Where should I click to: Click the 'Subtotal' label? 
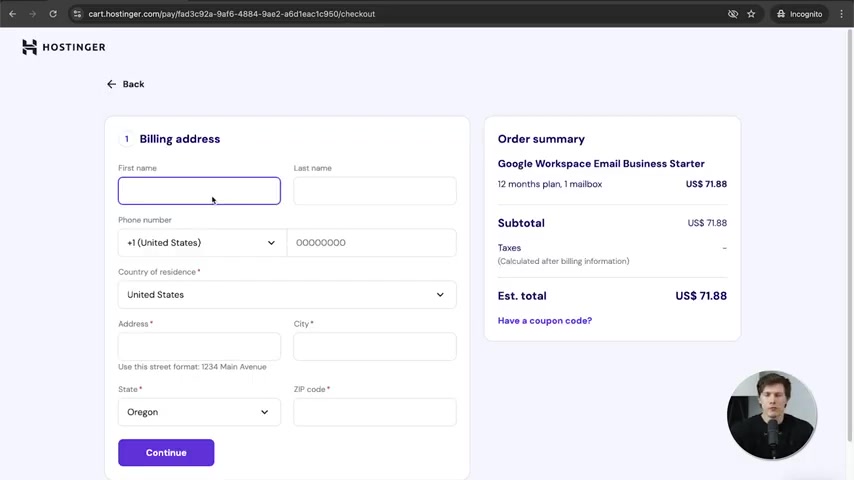[x=521, y=223]
